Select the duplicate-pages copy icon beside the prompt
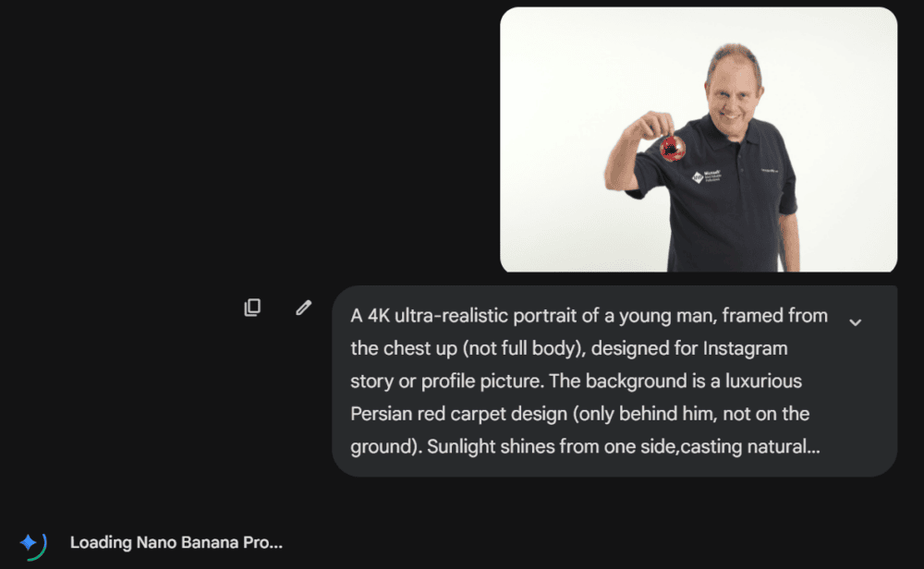This screenshot has height=569, width=924. click(252, 307)
